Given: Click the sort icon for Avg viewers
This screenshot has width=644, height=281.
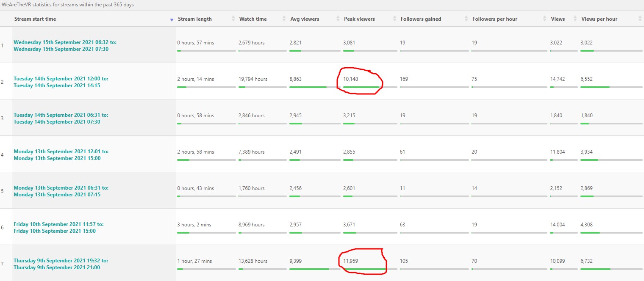Looking at the screenshot, I should tap(338, 19).
